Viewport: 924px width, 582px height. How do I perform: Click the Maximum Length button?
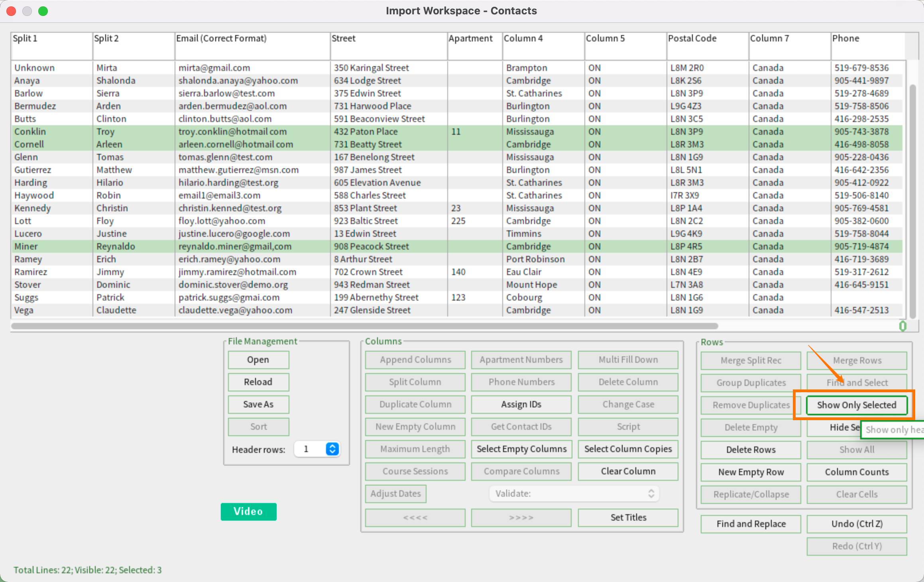(x=415, y=449)
